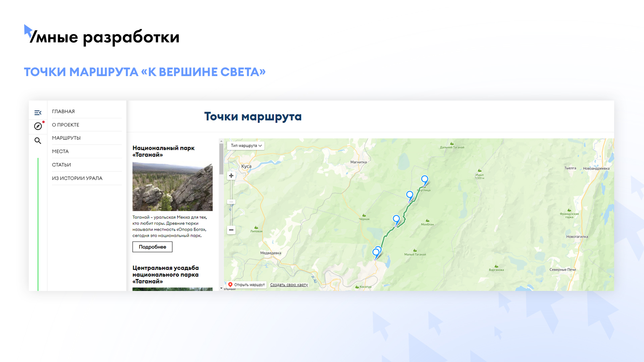
Task: Click Медведевка label on map
Action: (x=271, y=253)
